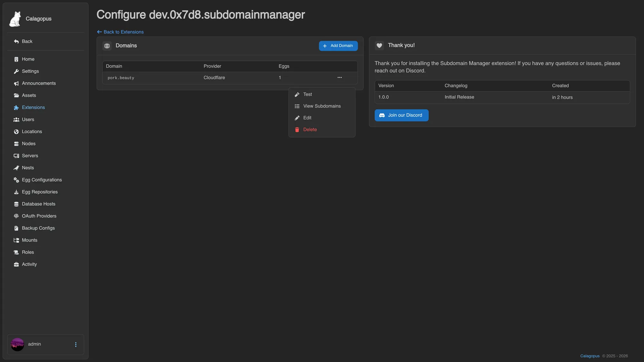The image size is (644, 362).
Task: Click the Provider column header
Action: click(x=212, y=66)
